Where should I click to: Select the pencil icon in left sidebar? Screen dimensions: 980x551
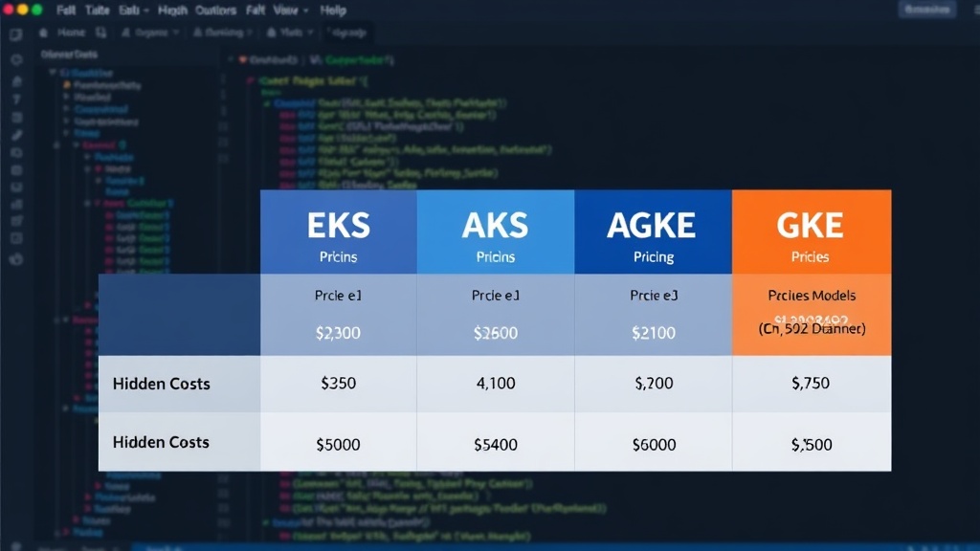17,135
